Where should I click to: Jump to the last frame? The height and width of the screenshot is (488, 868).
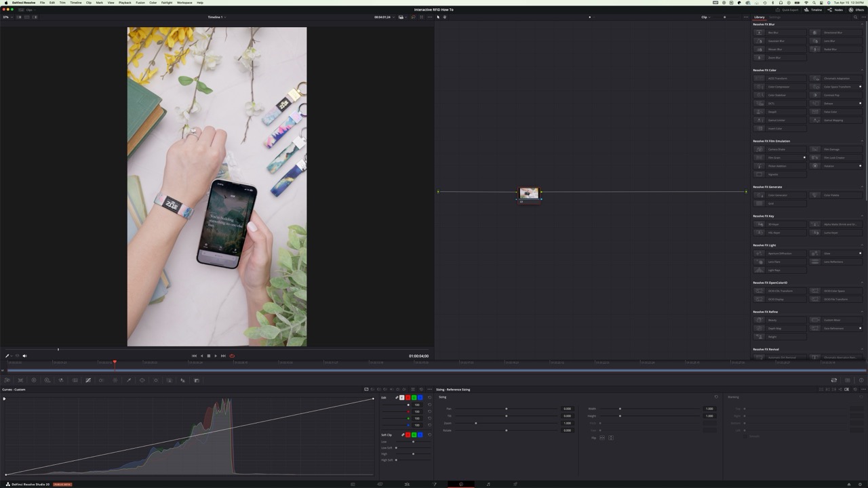[x=223, y=356]
